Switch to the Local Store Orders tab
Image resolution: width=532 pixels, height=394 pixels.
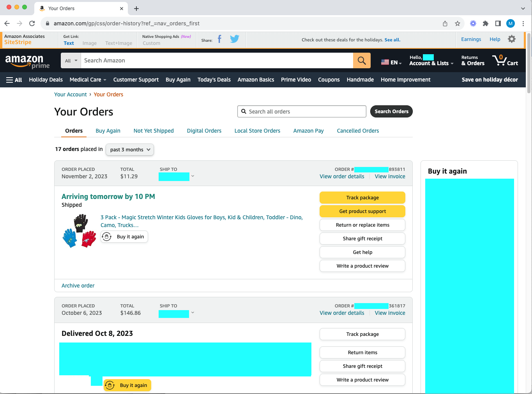(x=257, y=131)
